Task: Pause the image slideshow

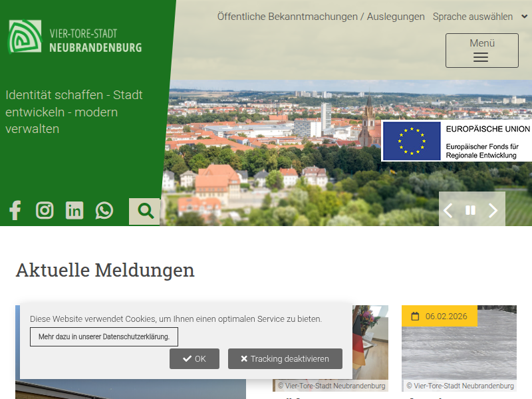Action: click(x=470, y=211)
